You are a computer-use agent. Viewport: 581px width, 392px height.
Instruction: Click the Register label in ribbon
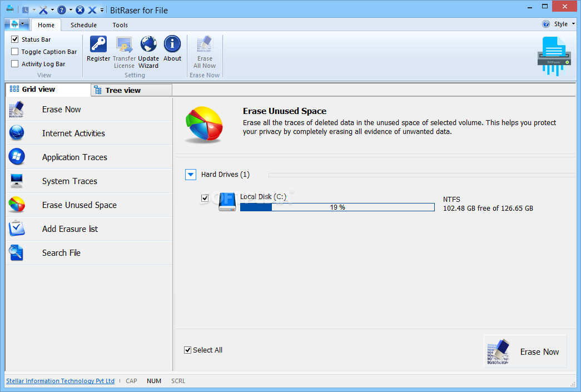pos(98,58)
